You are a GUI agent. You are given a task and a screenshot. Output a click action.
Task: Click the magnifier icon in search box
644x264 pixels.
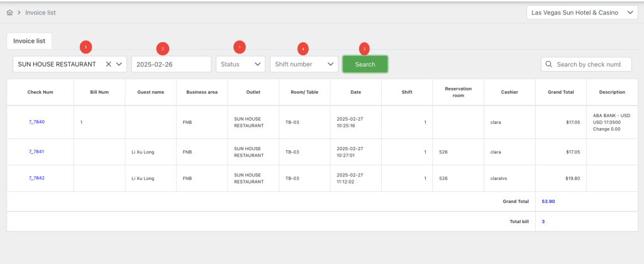[x=549, y=64]
